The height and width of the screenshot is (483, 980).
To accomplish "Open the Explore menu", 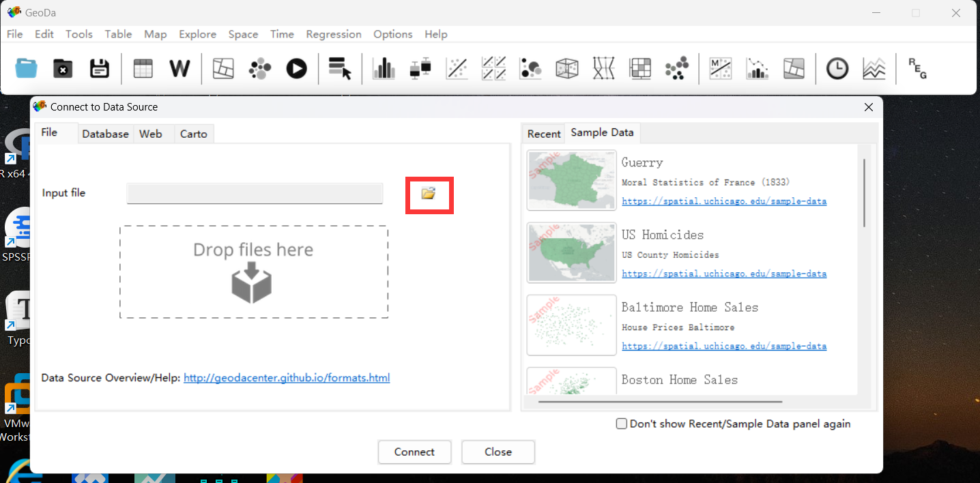I will coord(198,34).
